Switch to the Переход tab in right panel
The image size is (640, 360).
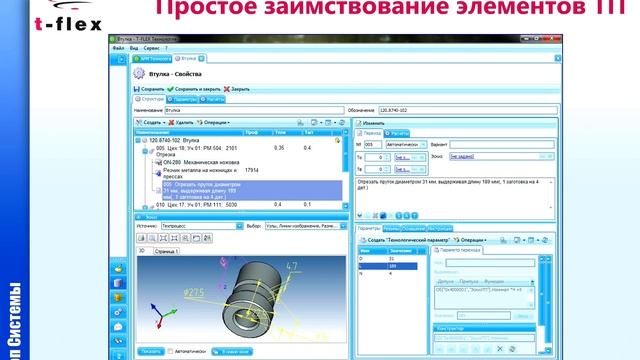pos(369,133)
